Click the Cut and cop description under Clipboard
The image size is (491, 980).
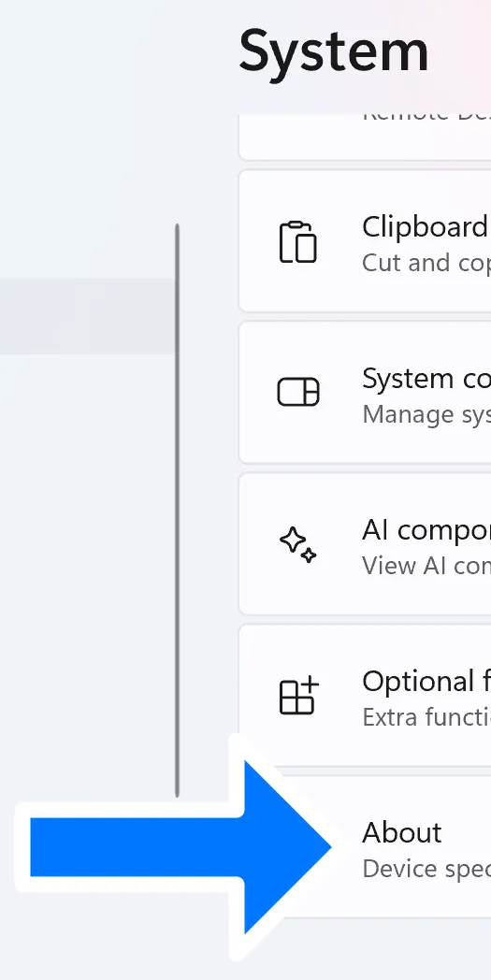pos(426,263)
